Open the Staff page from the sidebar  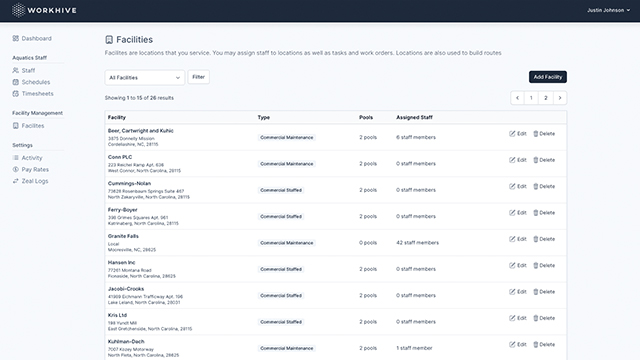[x=24, y=70]
